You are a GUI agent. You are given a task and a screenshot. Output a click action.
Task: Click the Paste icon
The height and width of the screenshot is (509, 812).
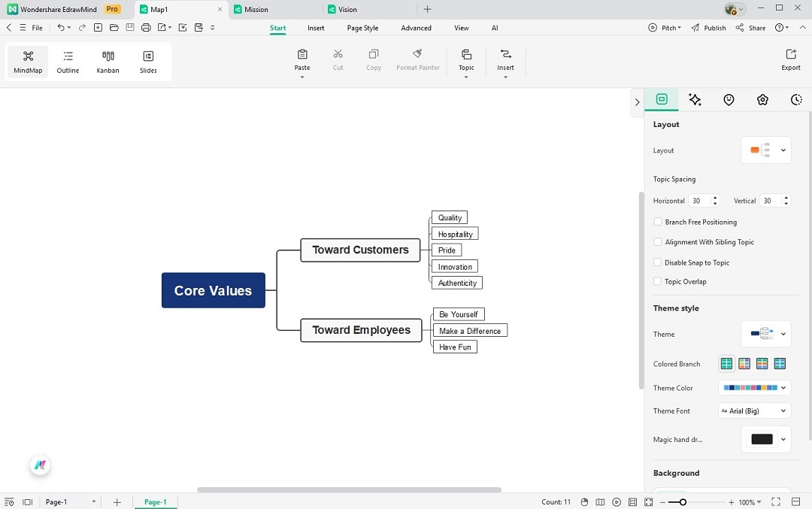(x=302, y=54)
